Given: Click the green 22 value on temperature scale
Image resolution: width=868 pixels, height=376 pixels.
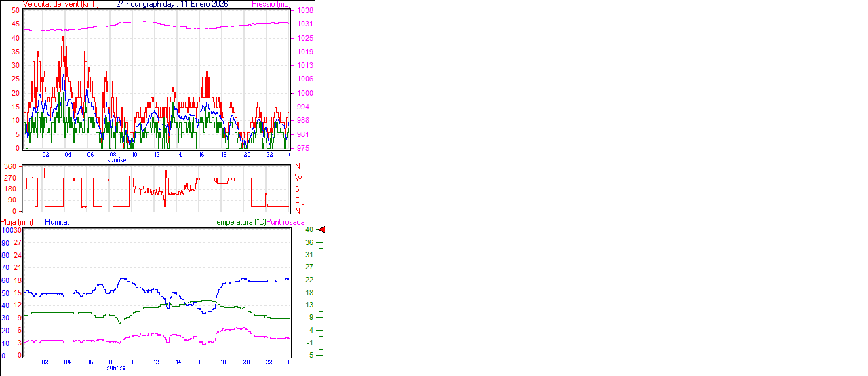Looking at the screenshot, I should tap(309, 280).
